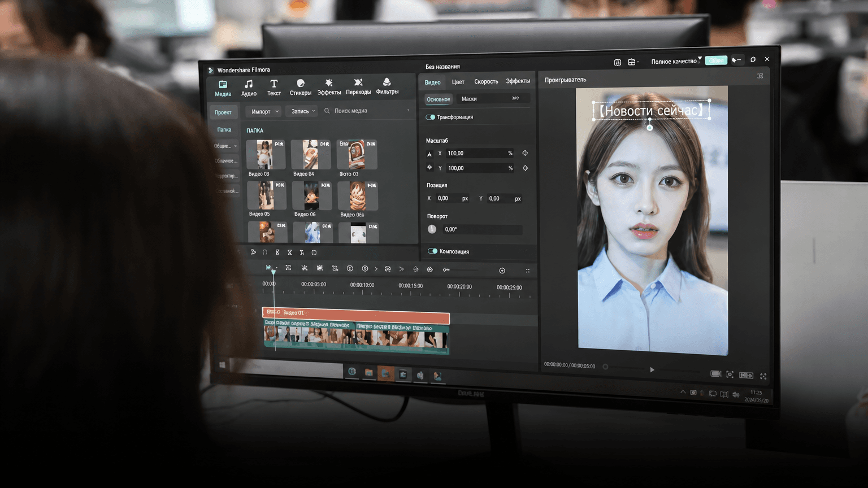Viewport: 868px width, 488px height.
Task: Open the layout grid icon in title bar
Action: coord(632,62)
